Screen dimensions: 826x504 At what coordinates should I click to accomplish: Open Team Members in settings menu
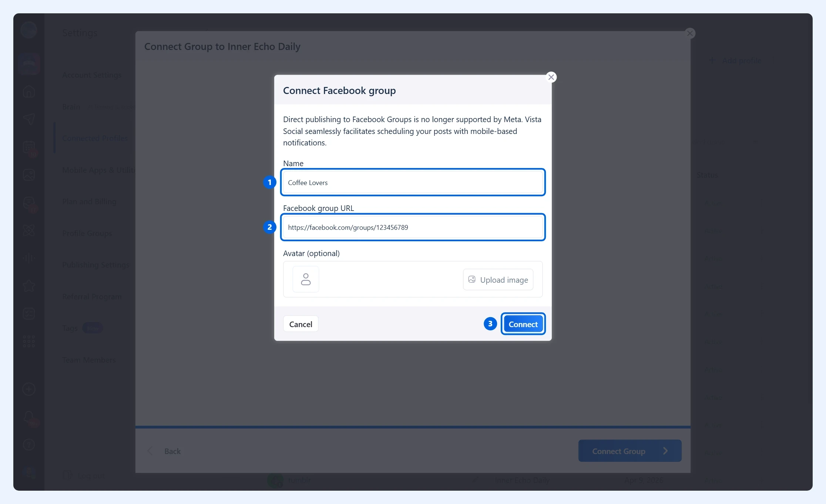(x=89, y=360)
